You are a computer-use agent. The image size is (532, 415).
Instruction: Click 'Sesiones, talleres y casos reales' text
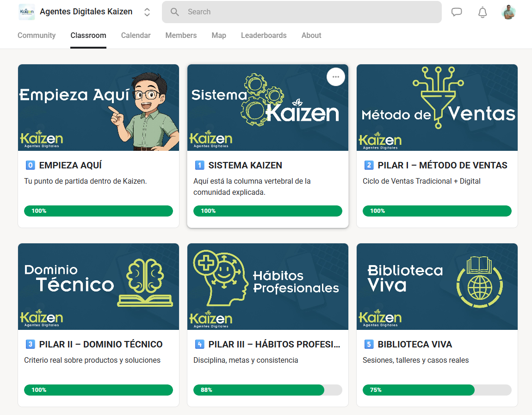click(415, 360)
